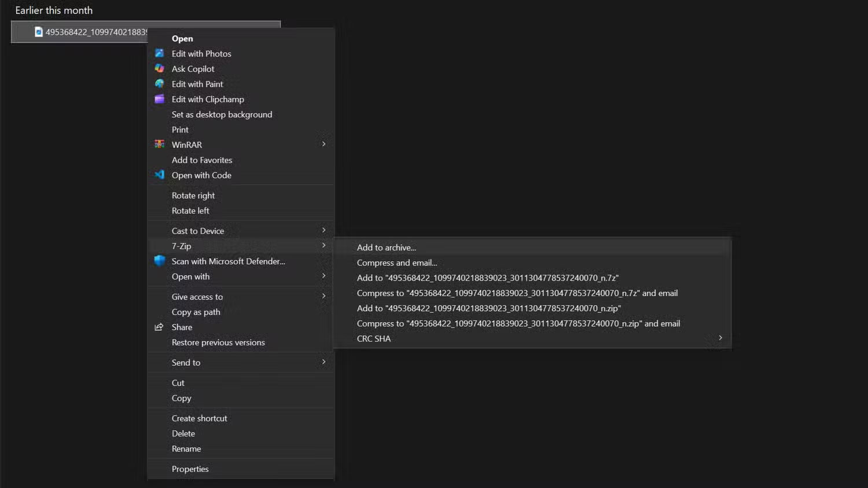Select Add to archive in 7-Zip menu
Screen dimensions: 868x488
pos(386,247)
